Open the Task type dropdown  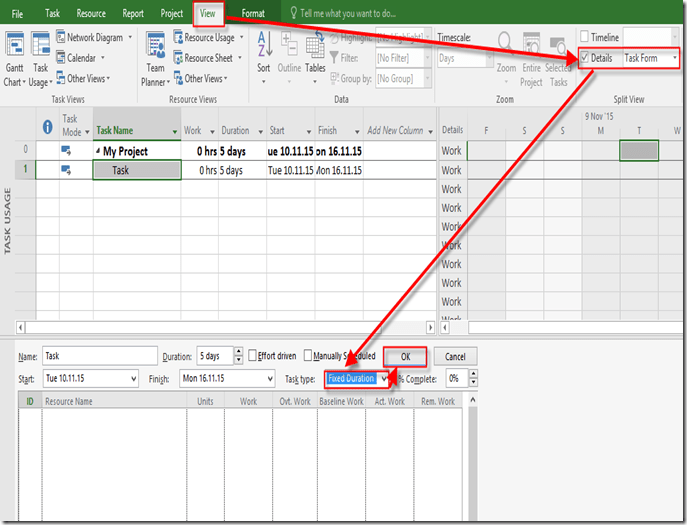click(x=383, y=379)
